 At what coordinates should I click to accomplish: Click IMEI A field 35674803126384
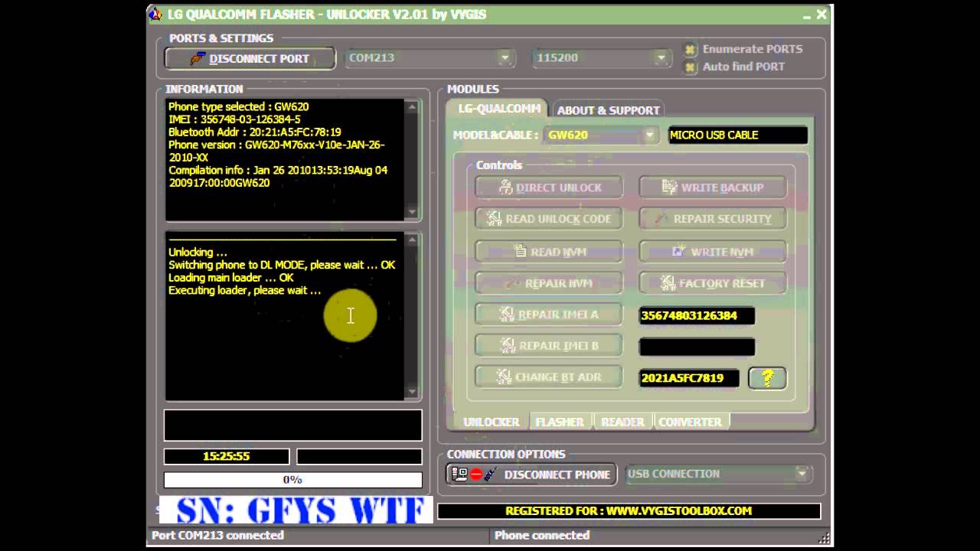pyautogui.click(x=697, y=315)
